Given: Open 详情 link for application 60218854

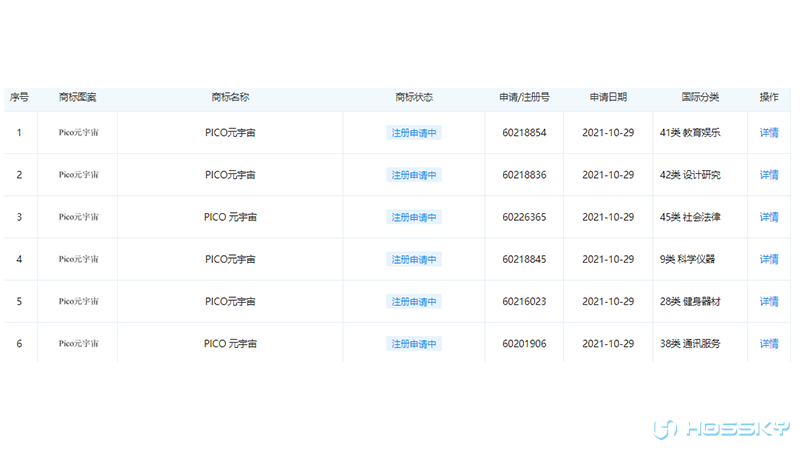Looking at the screenshot, I should pyautogui.click(x=769, y=133).
